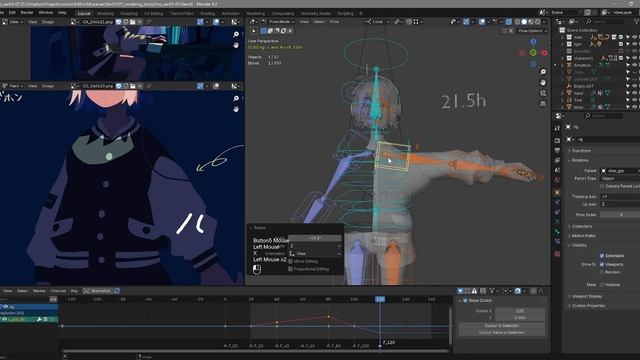This screenshot has height=360, width=640.
Task: Toggle exclude checkbox for main collection
Action: pyautogui.click(x=621, y=37)
